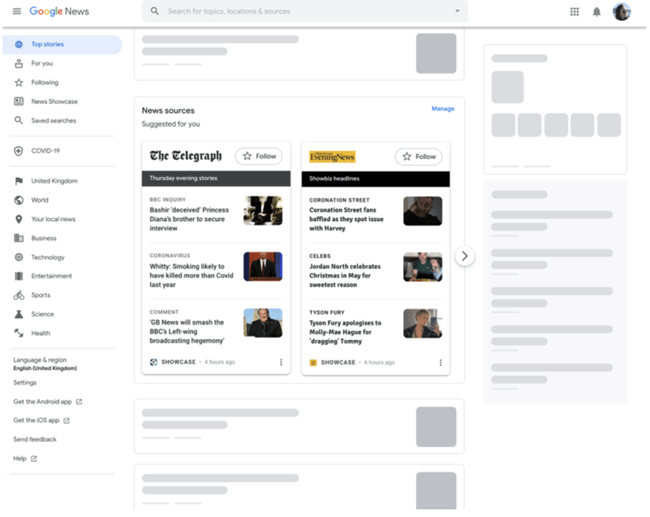Click the Technology chip icon

point(19,257)
